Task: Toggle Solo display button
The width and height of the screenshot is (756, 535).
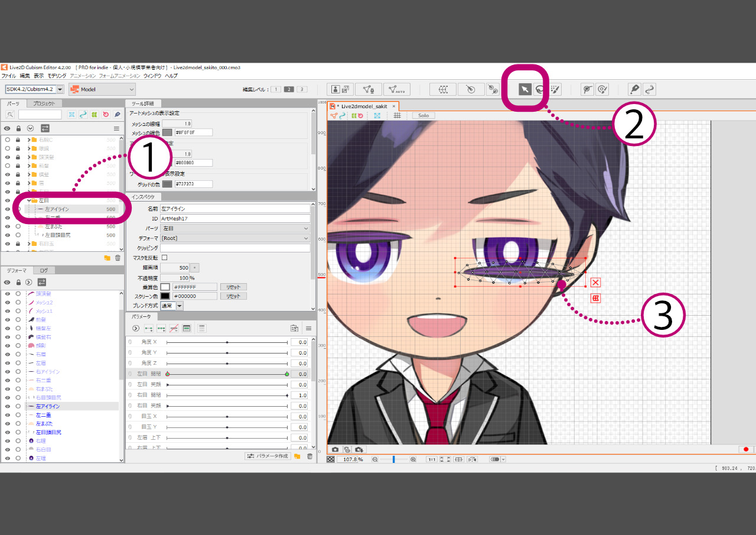Action: [x=423, y=115]
